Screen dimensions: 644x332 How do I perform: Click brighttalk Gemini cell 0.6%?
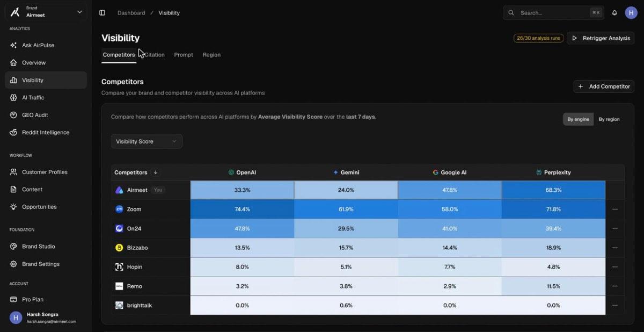[346, 305]
